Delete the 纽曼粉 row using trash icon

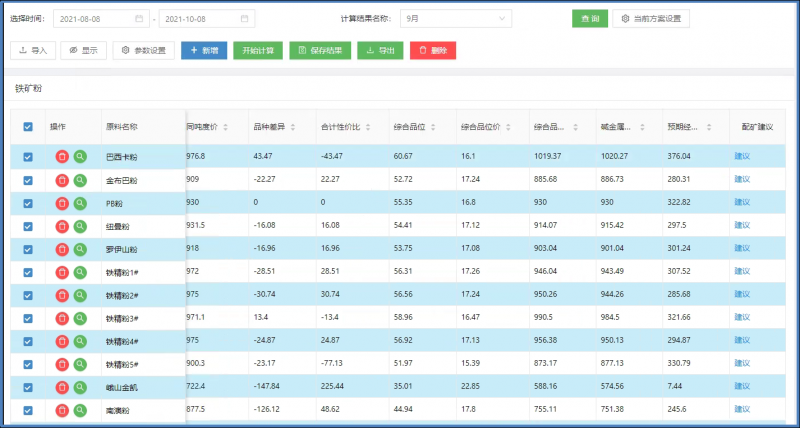pyautogui.click(x=62, y=226)
